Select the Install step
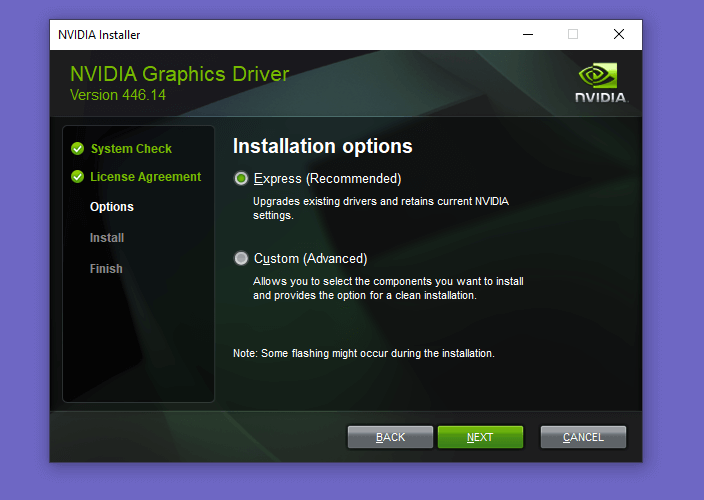The width and height of the screenshot is (704, 500). [107, 237]
